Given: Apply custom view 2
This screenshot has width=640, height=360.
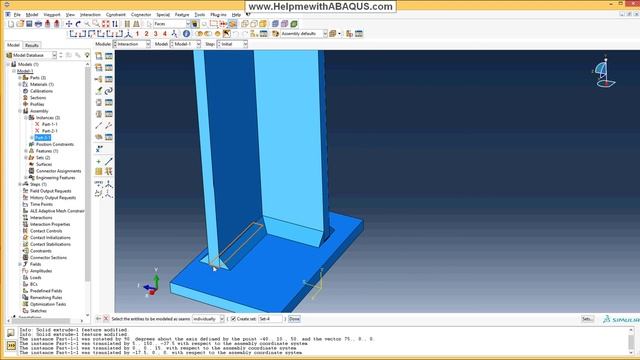Looking at the screenshot, I should [x=147, y=34].
